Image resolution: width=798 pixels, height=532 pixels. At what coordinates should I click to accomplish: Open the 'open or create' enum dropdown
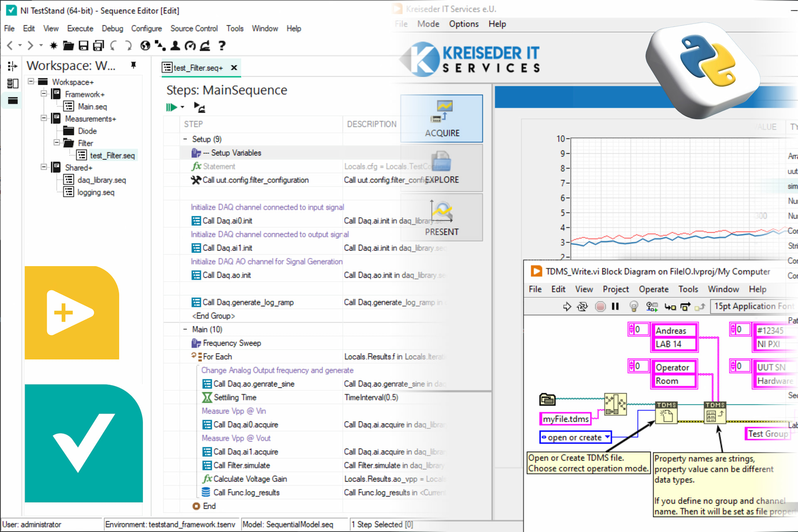608,437
